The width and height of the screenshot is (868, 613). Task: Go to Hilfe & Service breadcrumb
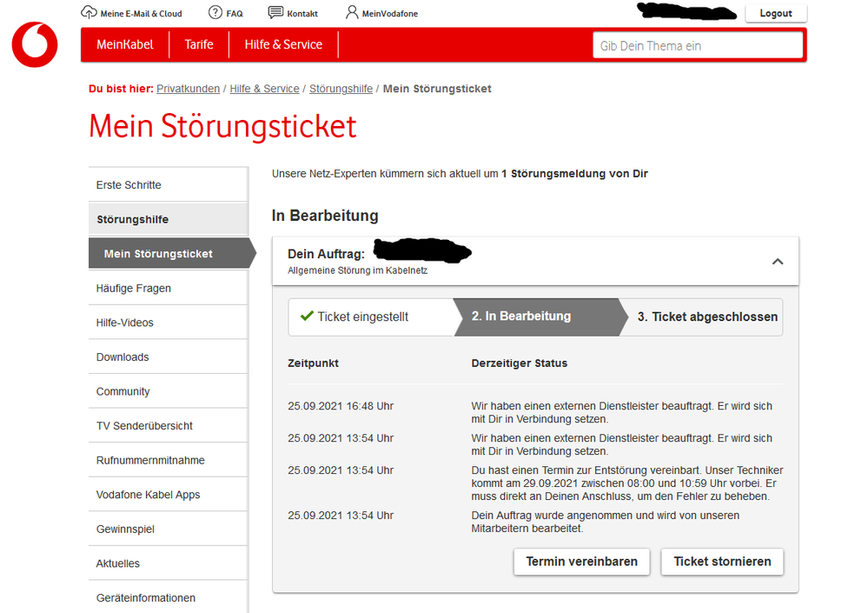pyautogui.click(x=265, y=89)
